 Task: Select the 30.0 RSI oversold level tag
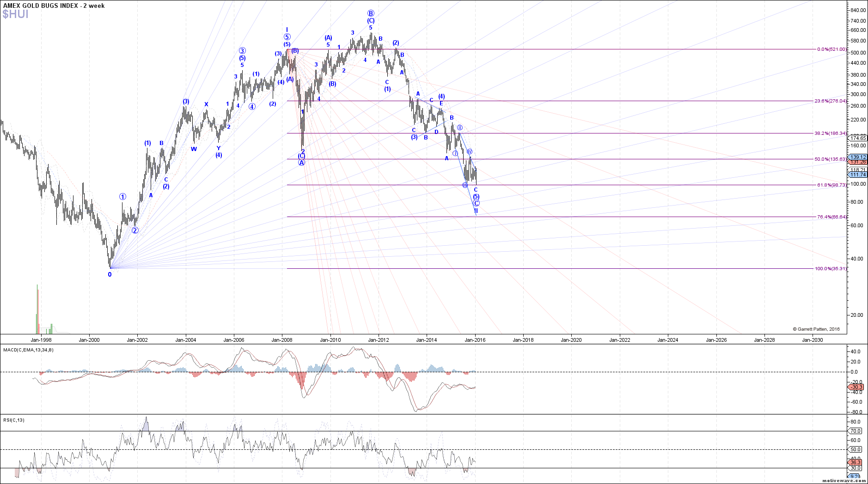point(856,468)
